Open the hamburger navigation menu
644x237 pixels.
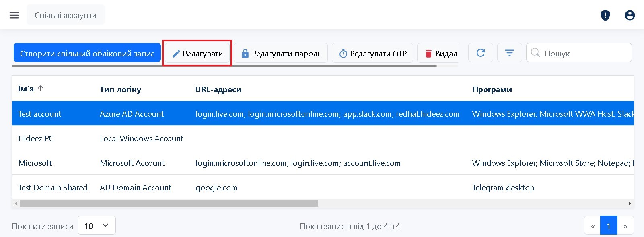14,15
